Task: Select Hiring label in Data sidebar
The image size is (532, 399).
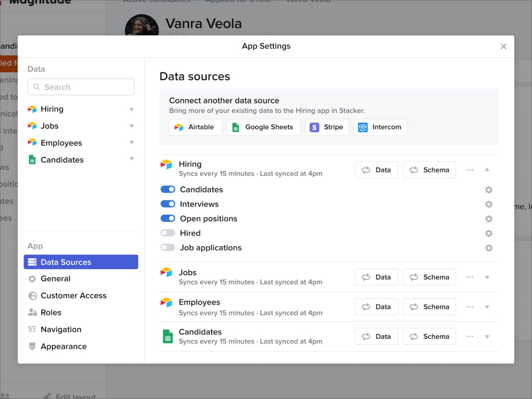Action: (x=52, y=109)
